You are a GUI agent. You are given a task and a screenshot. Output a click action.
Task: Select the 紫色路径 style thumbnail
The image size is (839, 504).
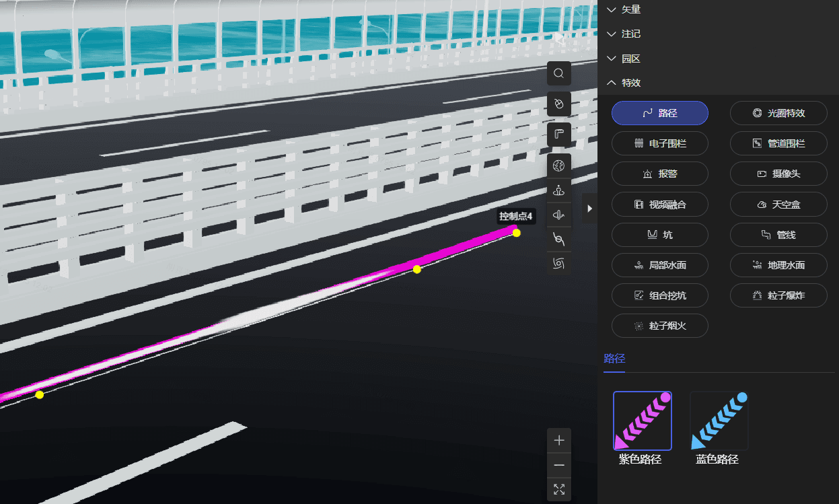pos(642,421)
